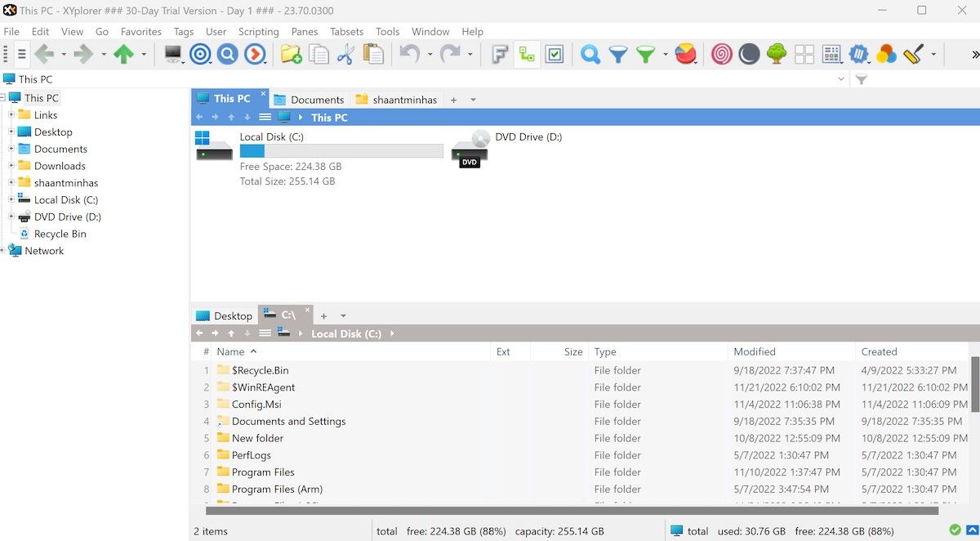Image resolution: width=980 pixels, height=541 pixels.
Task: Toggle dark mode crescent moon icon
Action: pyautogui.click(x=749, y=55)
